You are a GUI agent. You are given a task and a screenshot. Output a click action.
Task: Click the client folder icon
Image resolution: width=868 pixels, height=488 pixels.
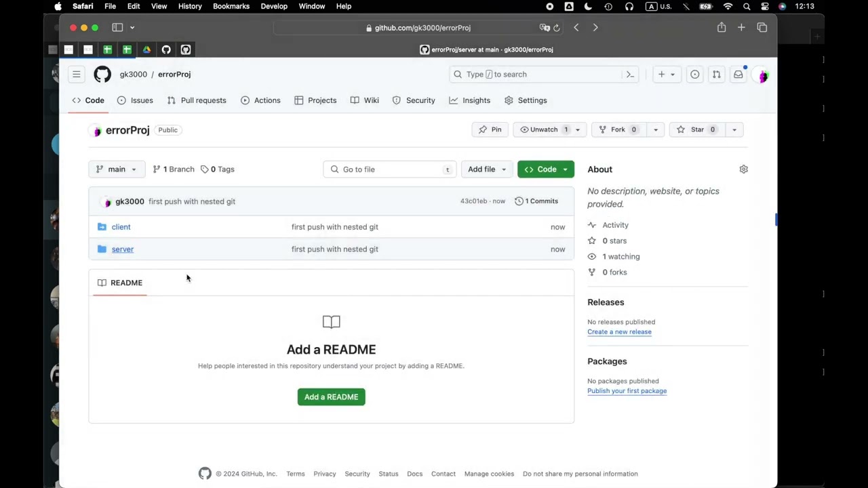click(102, 227)
